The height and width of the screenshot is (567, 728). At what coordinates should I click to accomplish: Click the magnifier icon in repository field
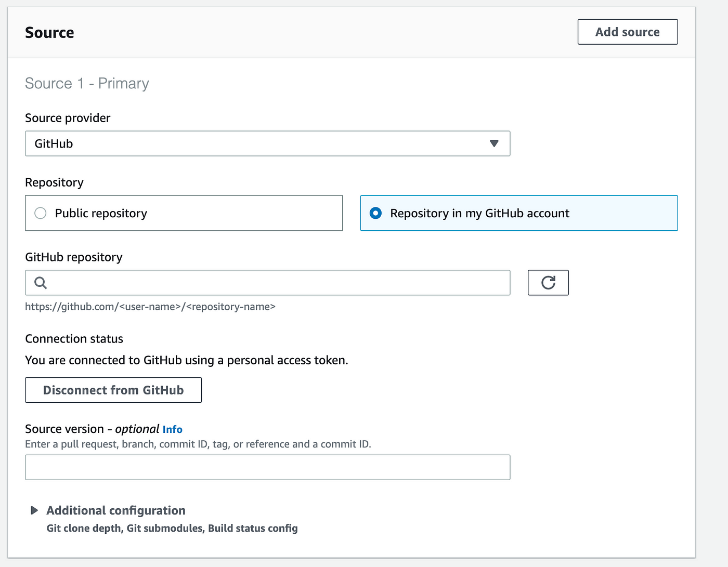coord(41,283)
